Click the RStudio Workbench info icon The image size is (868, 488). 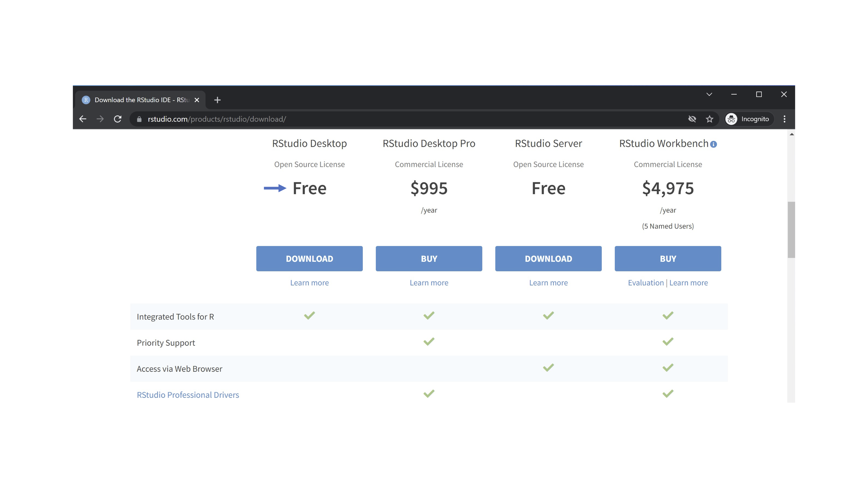(x=713, y=144)
